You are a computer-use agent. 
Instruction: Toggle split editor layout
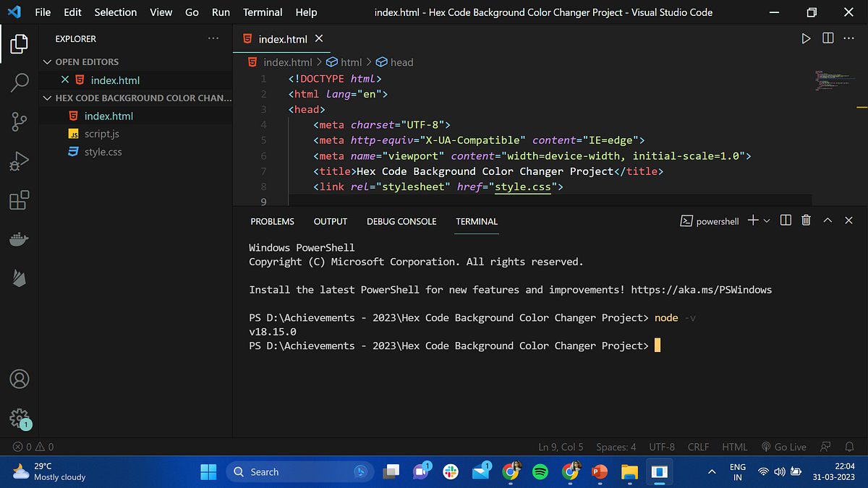point(827,38)
